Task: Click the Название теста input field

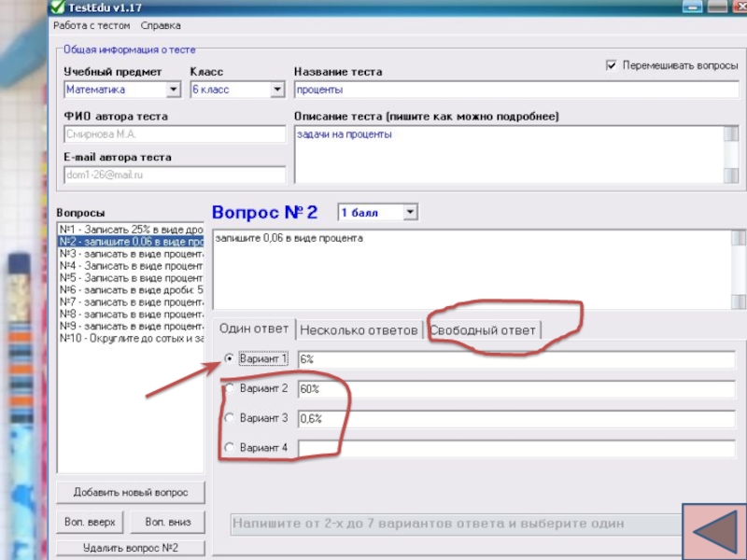Action: 515,91
